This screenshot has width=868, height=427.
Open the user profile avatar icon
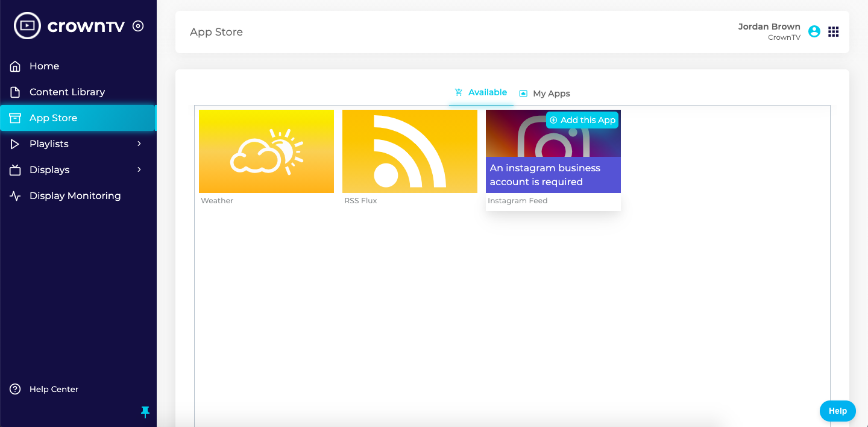[814, 31]
